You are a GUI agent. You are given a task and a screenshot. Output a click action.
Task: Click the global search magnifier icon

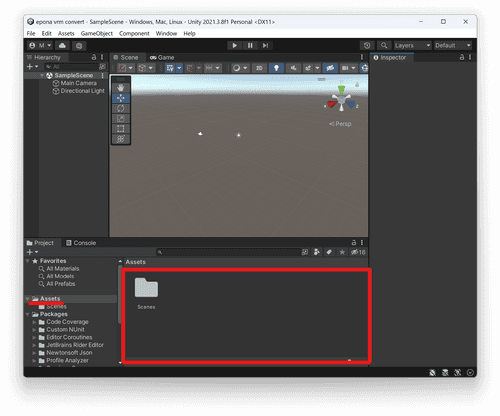[384, 45]
